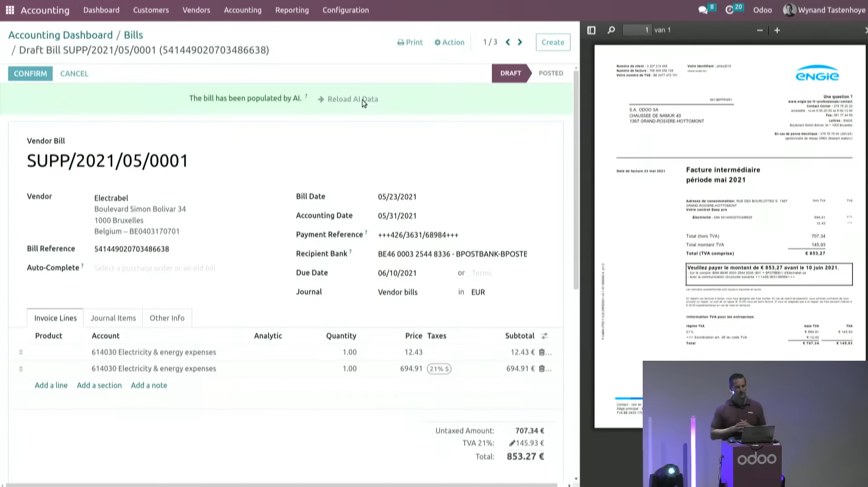The image size is (868, 487).
Task: Click the Electrabel vendor name
Action: [111, 198]
